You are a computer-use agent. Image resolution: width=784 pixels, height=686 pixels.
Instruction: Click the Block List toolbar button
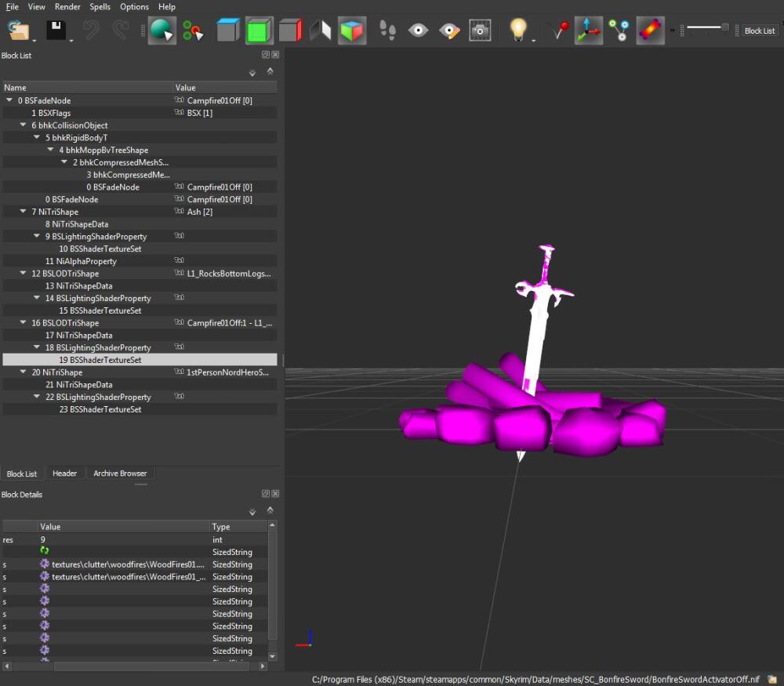pyautogui.click(x=760, y=31)
